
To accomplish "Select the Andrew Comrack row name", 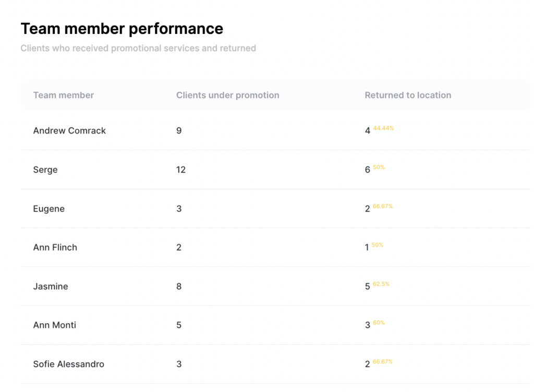I will point(69,131).
